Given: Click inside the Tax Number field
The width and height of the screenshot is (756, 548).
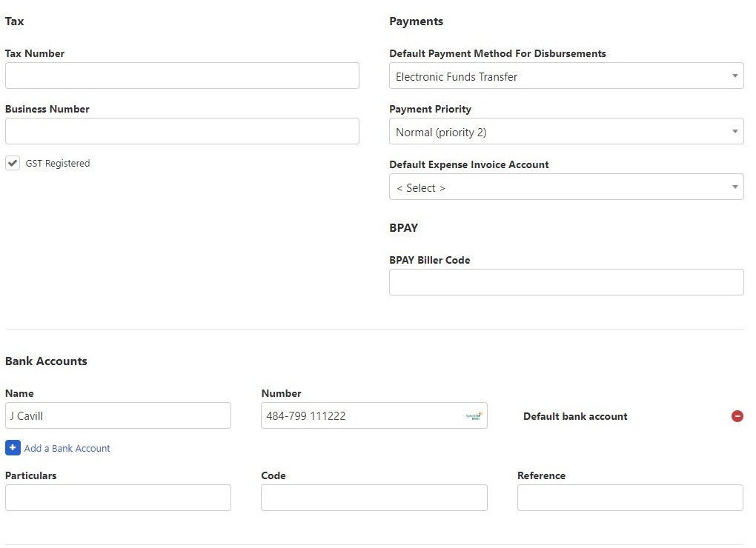Looking at the screenshot, I should click(x=182, y=76).
